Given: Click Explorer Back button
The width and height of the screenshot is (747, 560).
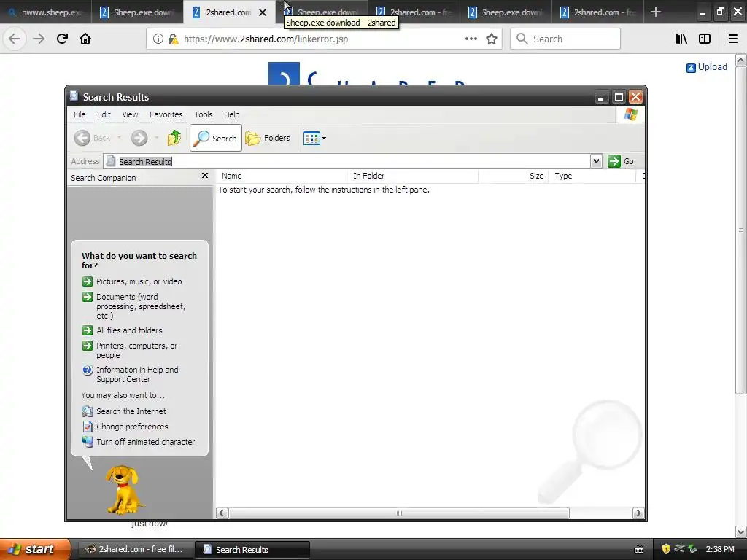Looking at the screenshot, I should pos(93,138).
